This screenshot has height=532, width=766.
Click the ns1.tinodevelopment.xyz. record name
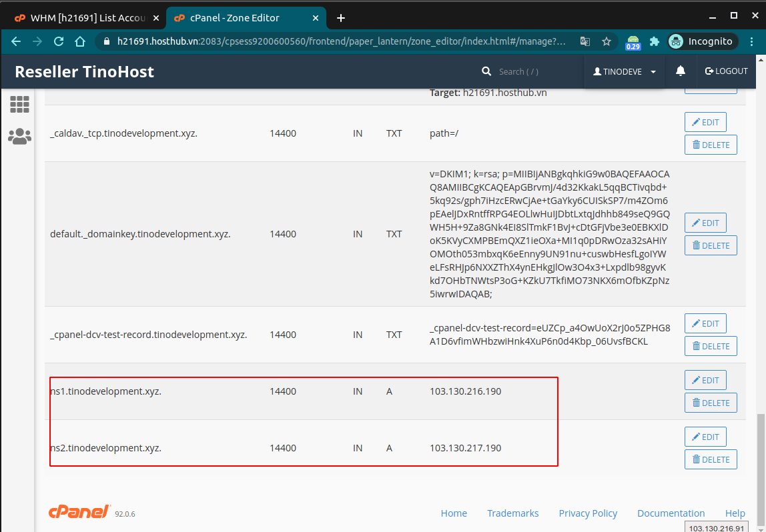coord(105,391)
